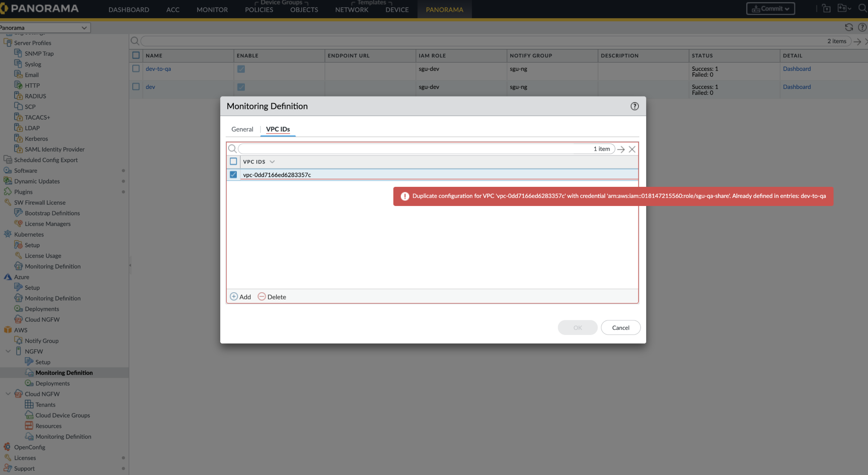Open the Panorama context dropdown
This screenshot has width=868, height=475.
[x=84, y=28]
